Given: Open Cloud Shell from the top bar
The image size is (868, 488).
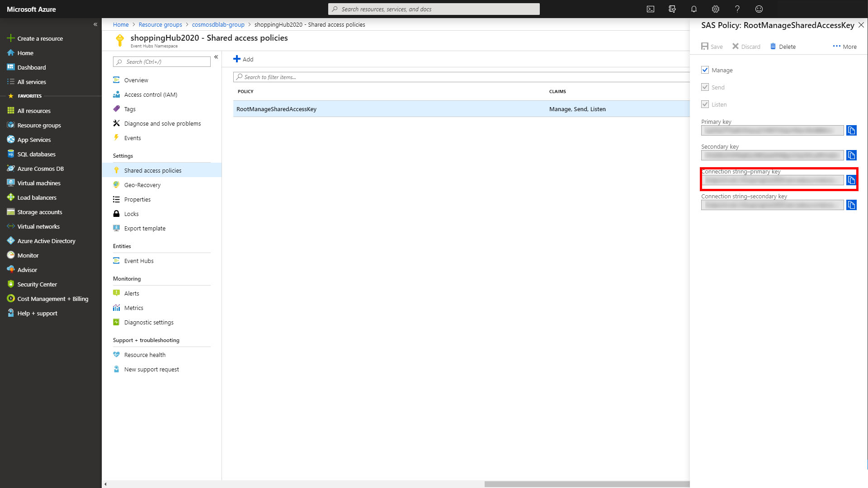Looking at the screenshot, I should coord(651,9).
